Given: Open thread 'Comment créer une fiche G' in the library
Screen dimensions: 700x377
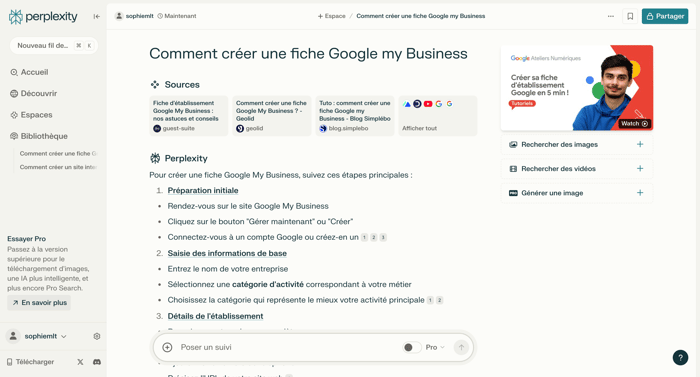Looking at the screenshot, I should tap(58, 153).
